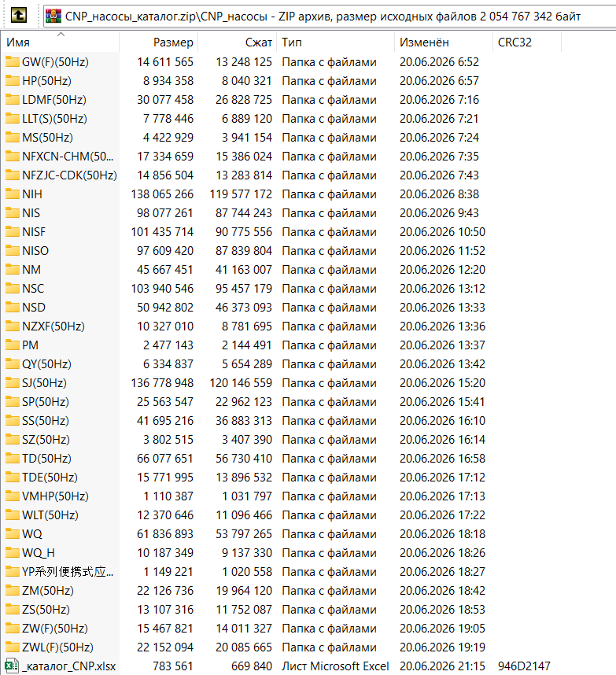Click packed size 669 840

252,666
